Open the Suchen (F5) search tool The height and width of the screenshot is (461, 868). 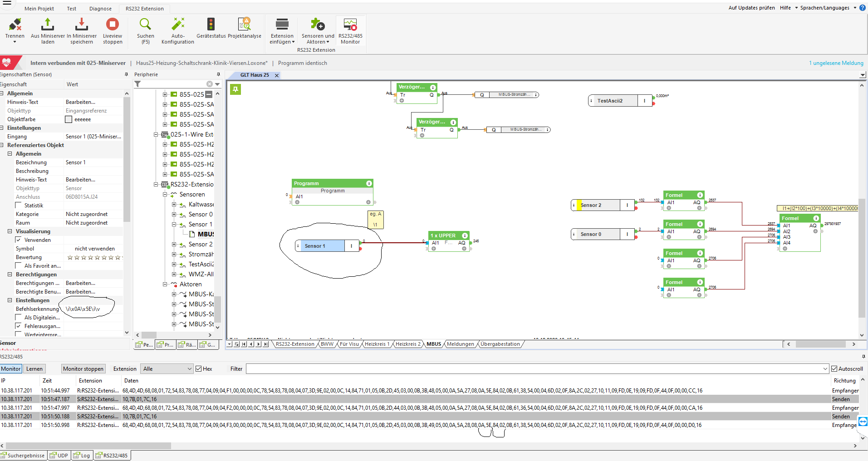point(145,25)
